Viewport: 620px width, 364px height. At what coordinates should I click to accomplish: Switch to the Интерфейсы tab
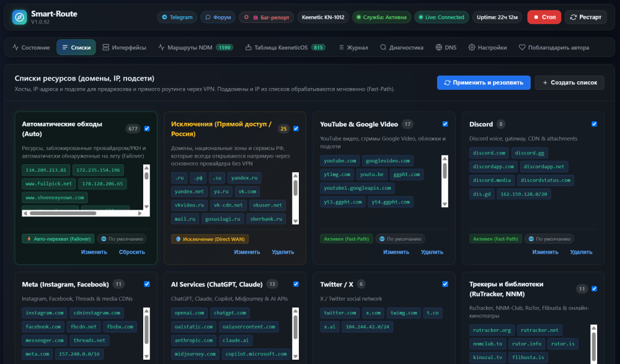point(124,48)
